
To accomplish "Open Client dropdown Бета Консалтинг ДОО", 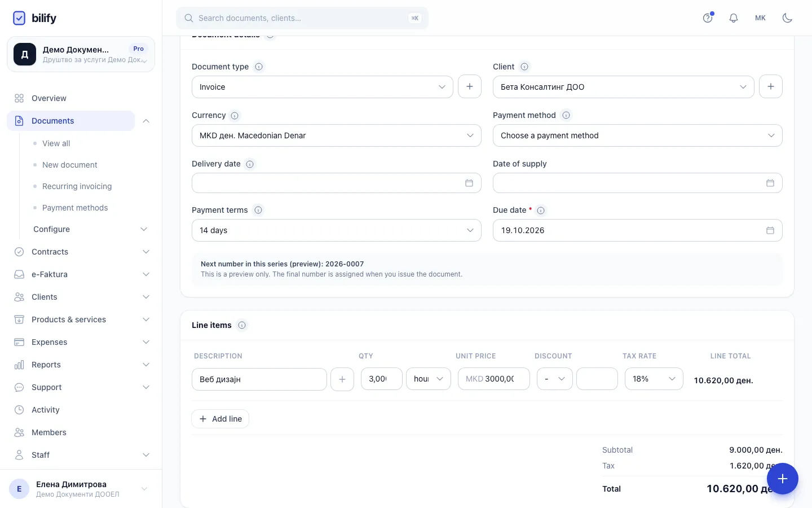I will 624,87.
